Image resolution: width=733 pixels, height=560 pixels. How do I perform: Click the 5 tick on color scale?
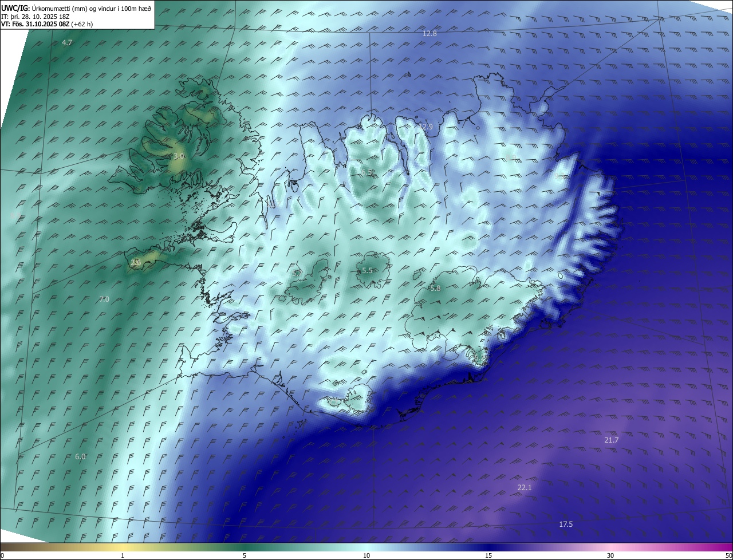coord(245,555)
